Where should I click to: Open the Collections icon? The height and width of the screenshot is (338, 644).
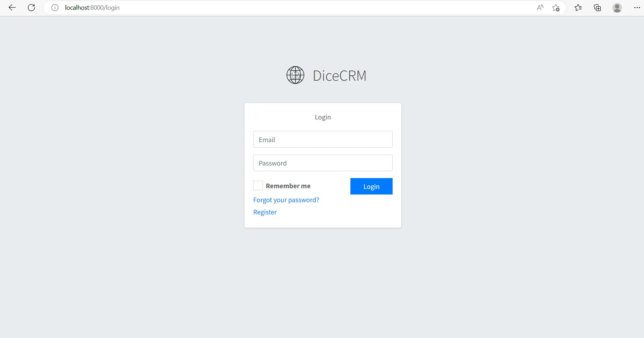click(597, 8)
